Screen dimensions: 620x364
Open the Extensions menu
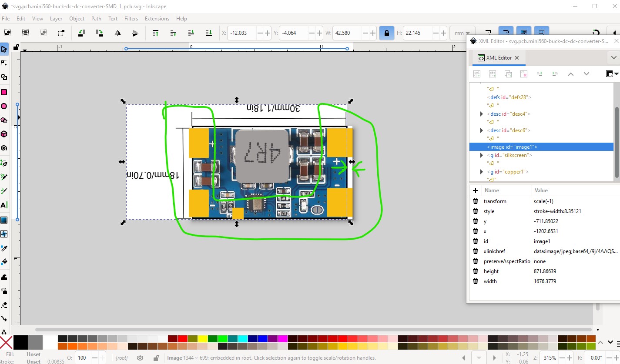[x=157, y=19]
